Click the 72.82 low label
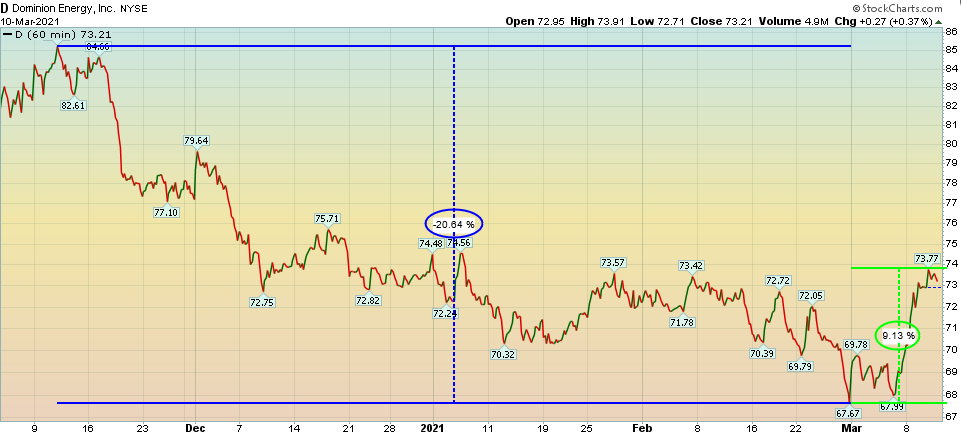The image size is (961, 433). 368,300
